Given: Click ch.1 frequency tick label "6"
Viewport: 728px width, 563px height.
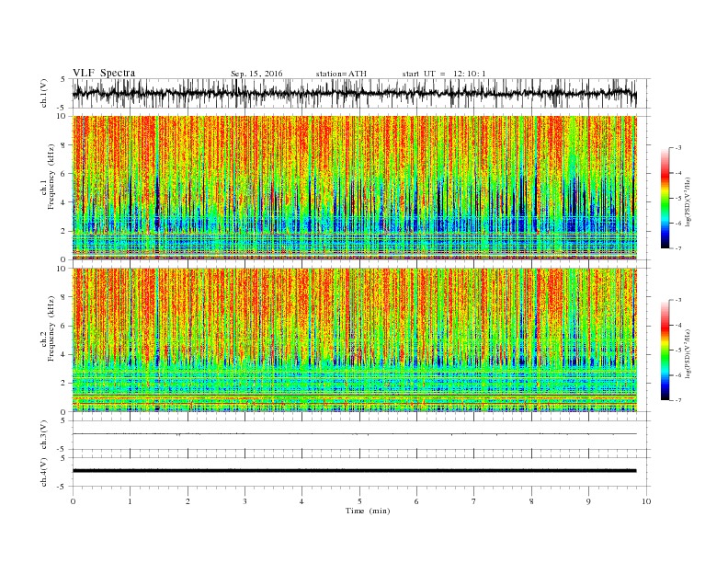Looking at the screenshot, I should click(64, 174).
